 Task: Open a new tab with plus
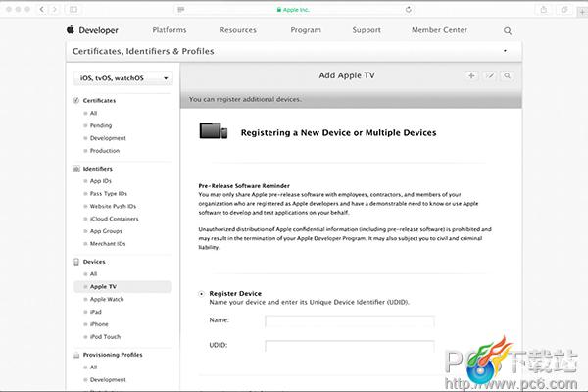point(582,12)
